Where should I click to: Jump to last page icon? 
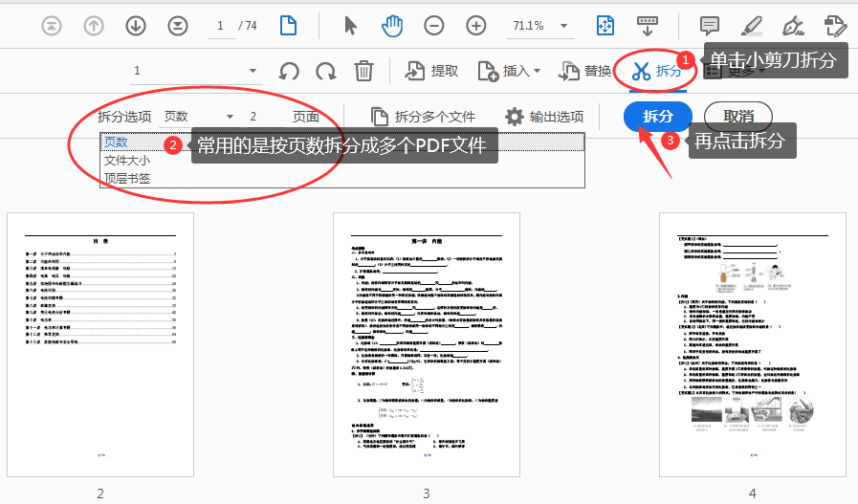pyautogui.click(x=178, y=26)
